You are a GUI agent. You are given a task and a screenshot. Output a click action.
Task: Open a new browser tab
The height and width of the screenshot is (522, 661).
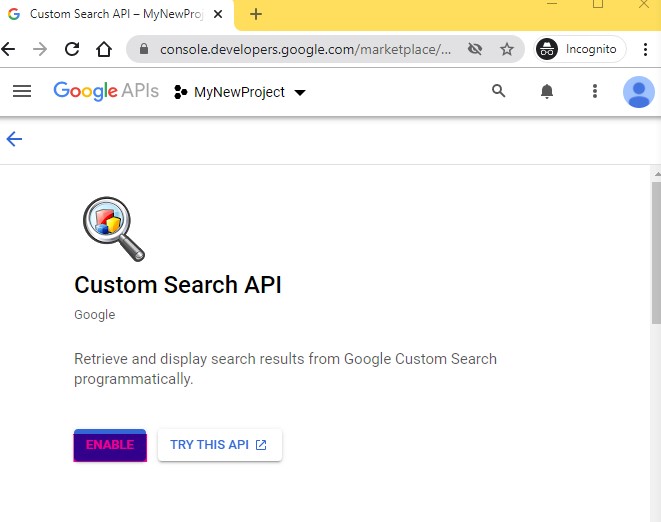point(256,14)
